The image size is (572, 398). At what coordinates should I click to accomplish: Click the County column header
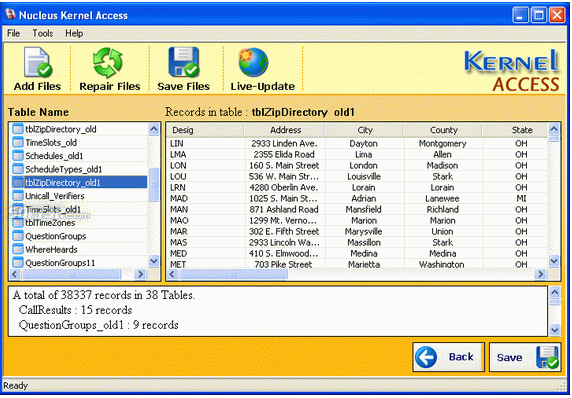coord(443,130)
